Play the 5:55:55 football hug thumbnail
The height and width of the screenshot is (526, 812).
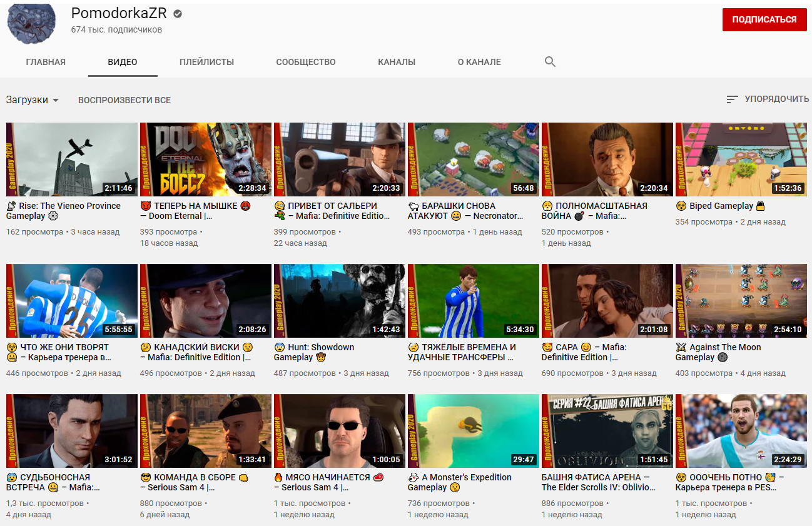tap(72, 301)
